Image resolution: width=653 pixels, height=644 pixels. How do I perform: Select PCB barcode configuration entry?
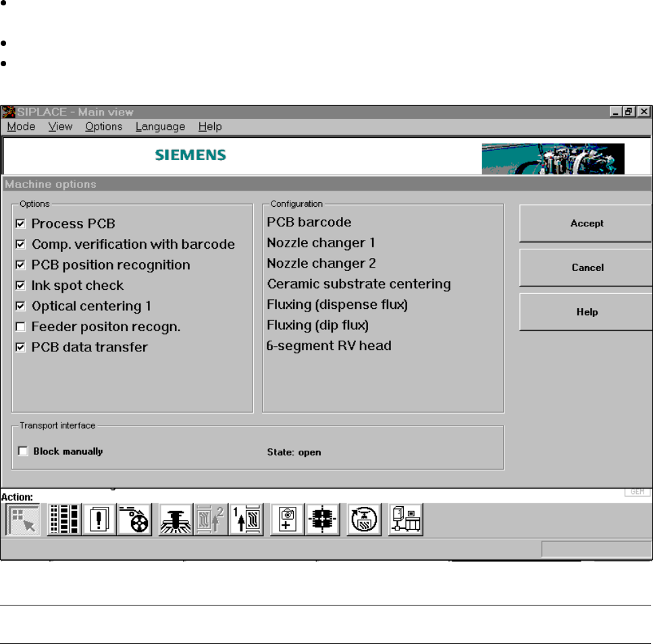[x=309, y=222]
